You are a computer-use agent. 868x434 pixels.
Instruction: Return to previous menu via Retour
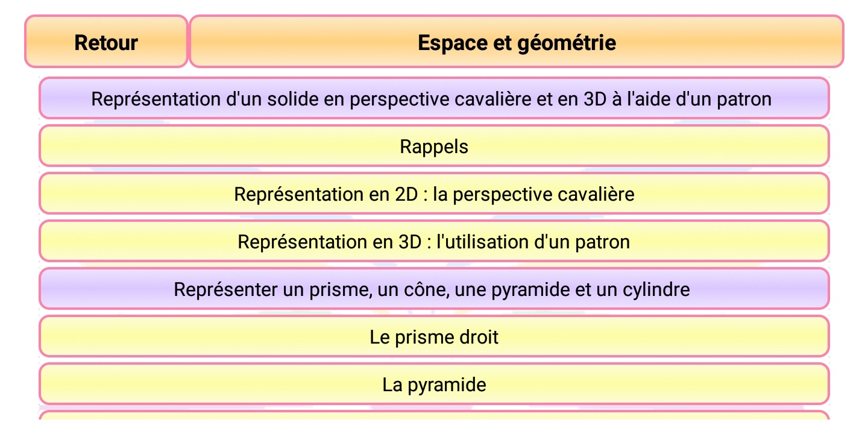pos(106,42)
